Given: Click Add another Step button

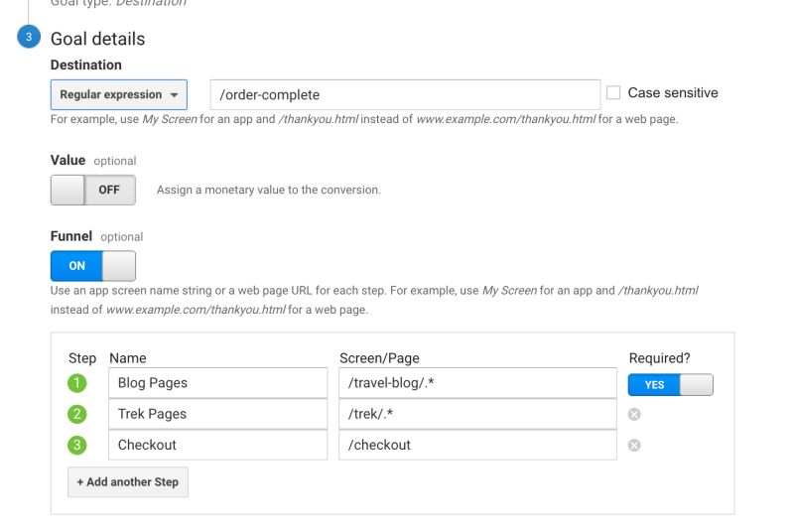Looking at the screenshot, I should tap(128, 482).
